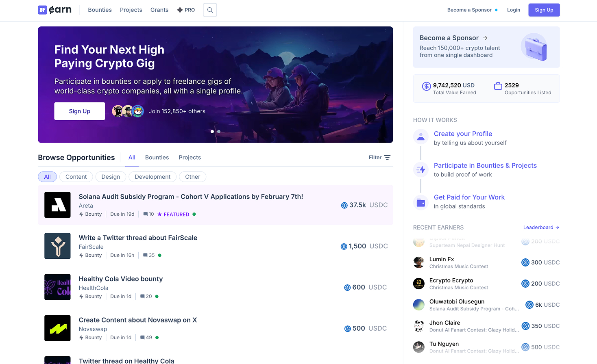Click the FairScale sponsor logo

[57, 246]
